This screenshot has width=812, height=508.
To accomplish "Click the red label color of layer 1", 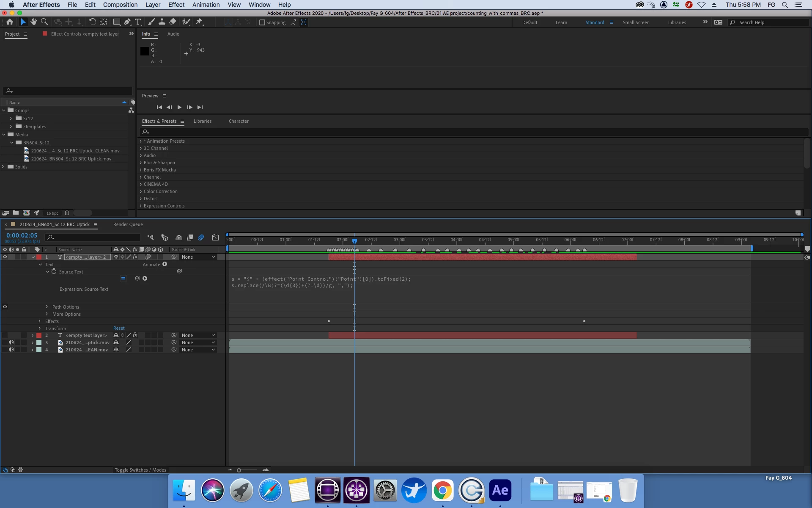I will point(39,257).
